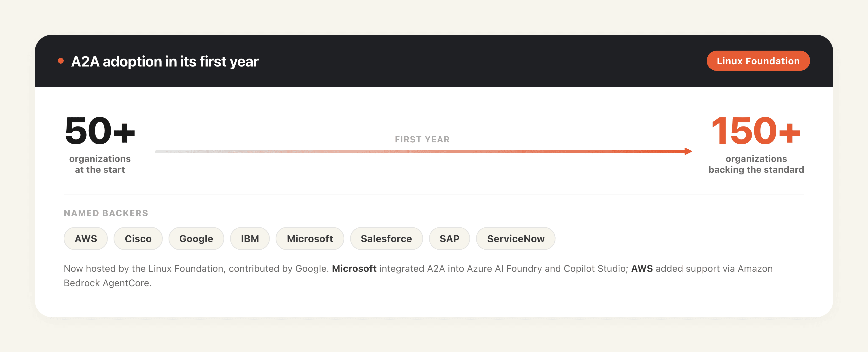Click the '50+' starting figure
The image size is (868, 352).
pyautogui.click(x=100, y=131)
